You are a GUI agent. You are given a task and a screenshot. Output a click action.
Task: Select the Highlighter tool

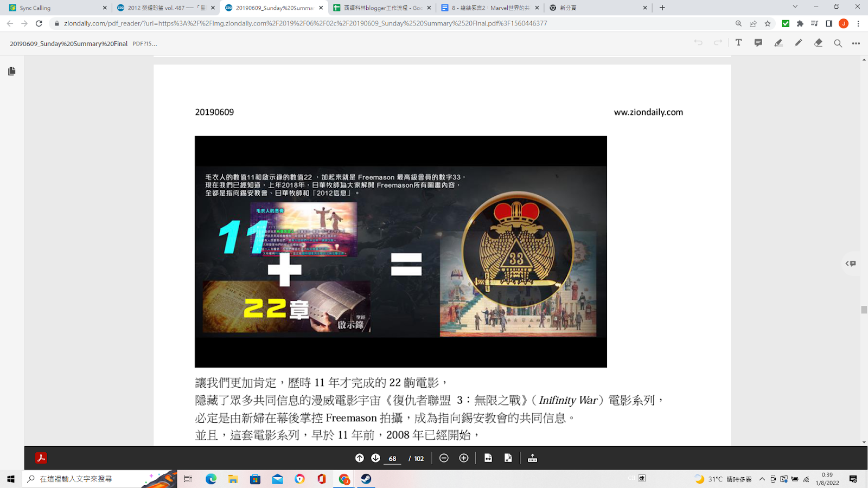[x=778, y=43]
